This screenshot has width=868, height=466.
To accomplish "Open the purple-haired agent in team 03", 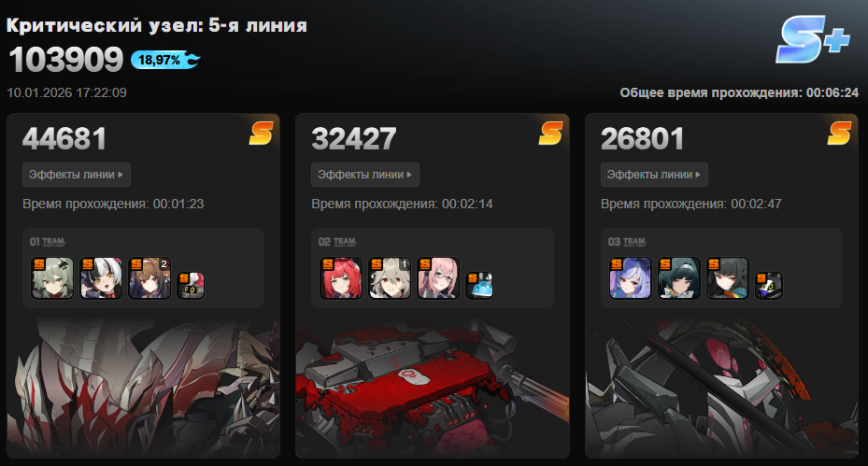I will 631,278.
